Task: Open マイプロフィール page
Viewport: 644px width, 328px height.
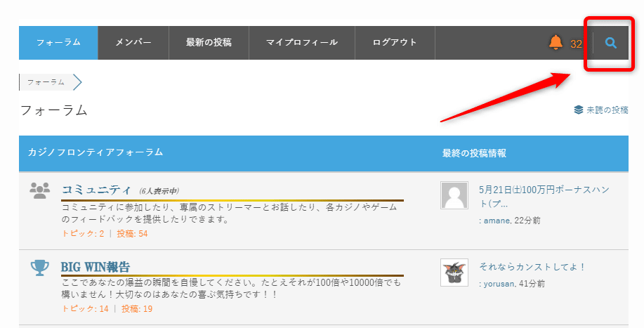Action: click(x=302, y=43)
